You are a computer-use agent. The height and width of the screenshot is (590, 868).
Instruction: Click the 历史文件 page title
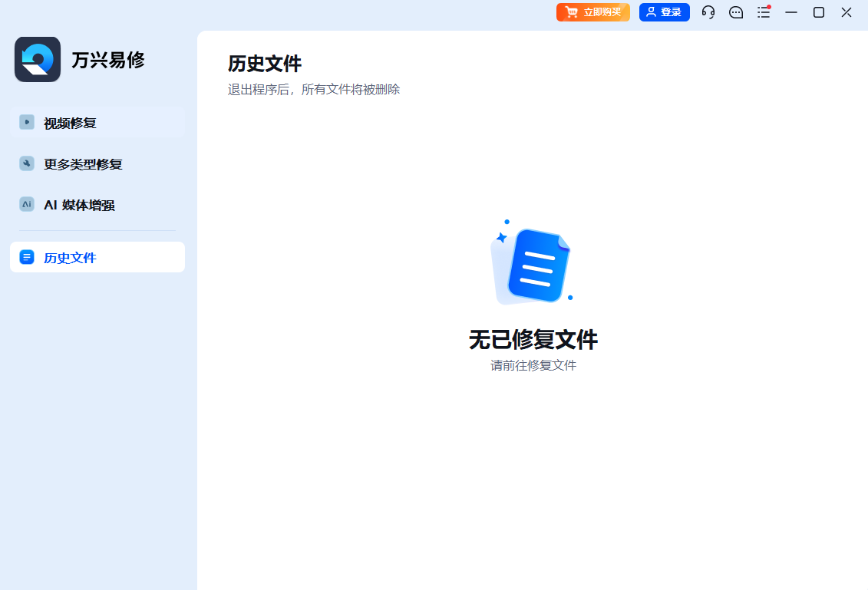(x=265, y=64)
